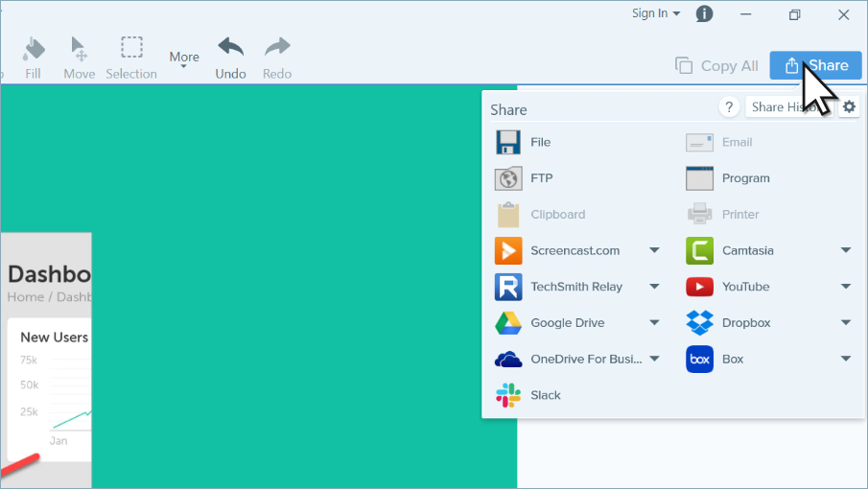Expand the More tools dropdown
Viewport: 868px width, 489px height.
click(x=184, y=59)
